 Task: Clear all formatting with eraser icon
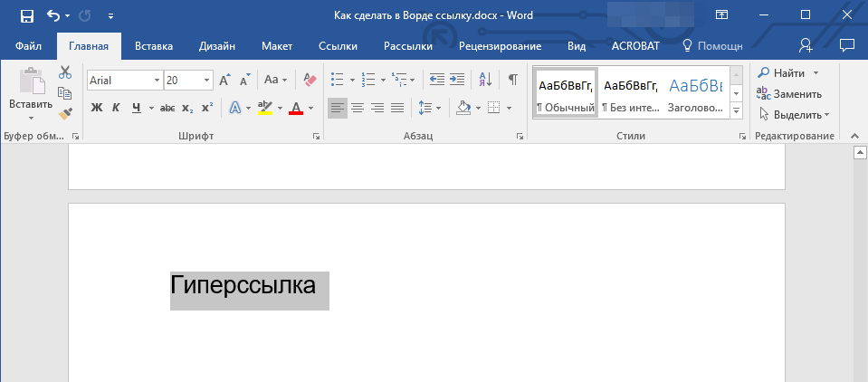tap(310, 80)
